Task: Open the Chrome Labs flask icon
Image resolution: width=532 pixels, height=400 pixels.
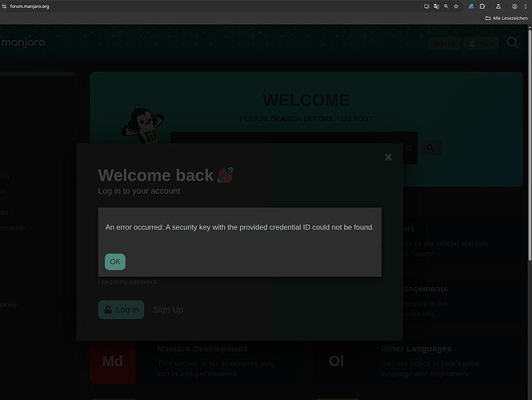Action: pos(498,6)
